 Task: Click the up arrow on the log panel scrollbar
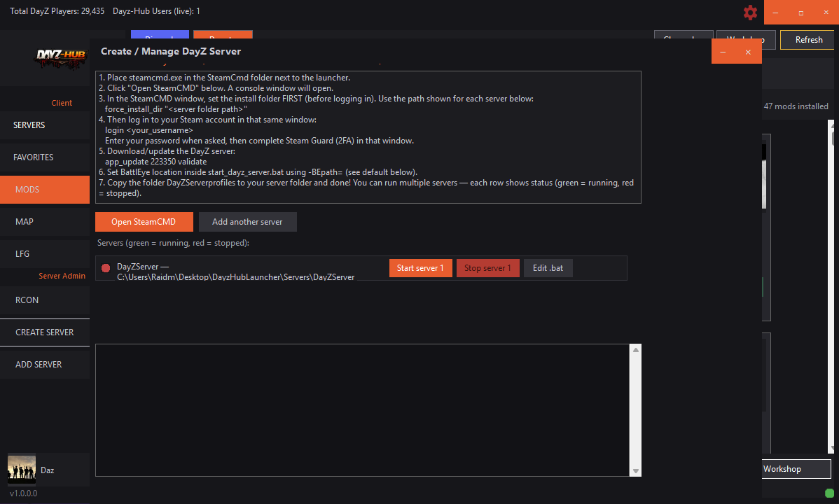pos(636,348)
